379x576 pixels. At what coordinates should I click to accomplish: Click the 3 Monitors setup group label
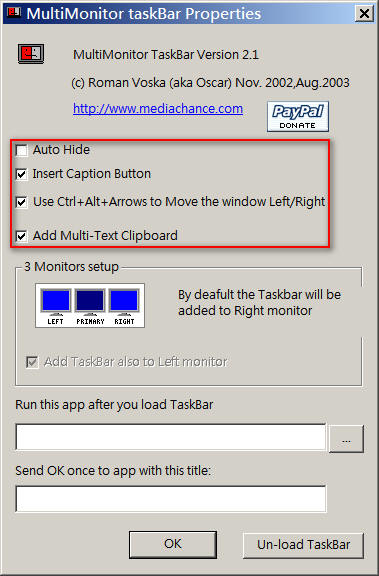71,267
